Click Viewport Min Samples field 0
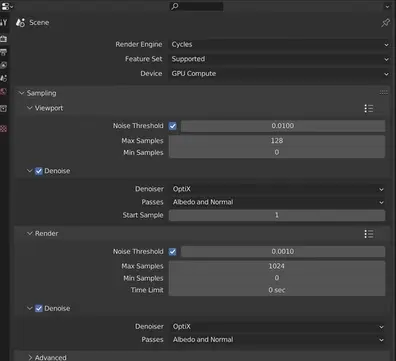This screenshot has height=361, width=396. click(x=277, y=152)
